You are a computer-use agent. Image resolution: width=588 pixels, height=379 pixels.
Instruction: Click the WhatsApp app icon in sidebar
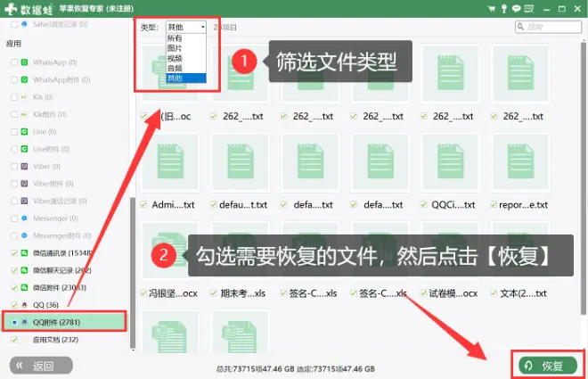point(25,63)
